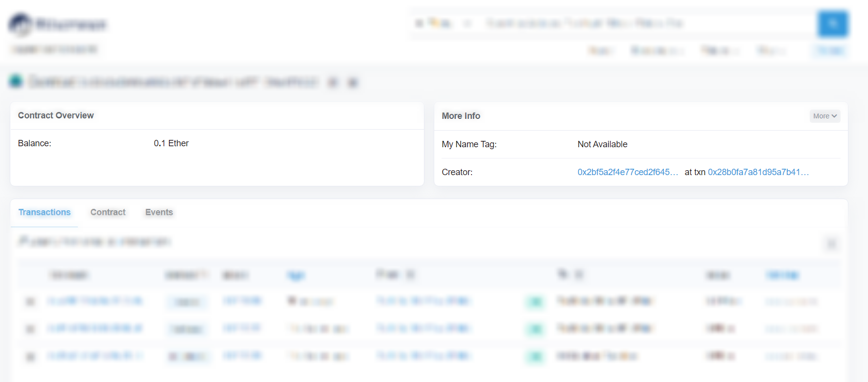
Task: Click the Contract Overview heading
Action: click(x=56, y=115)
